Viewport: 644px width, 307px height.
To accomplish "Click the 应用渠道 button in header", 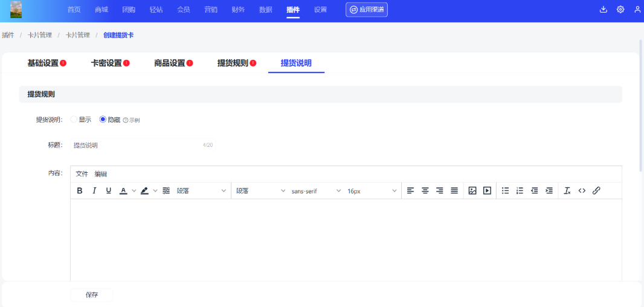I will [367, 10].
